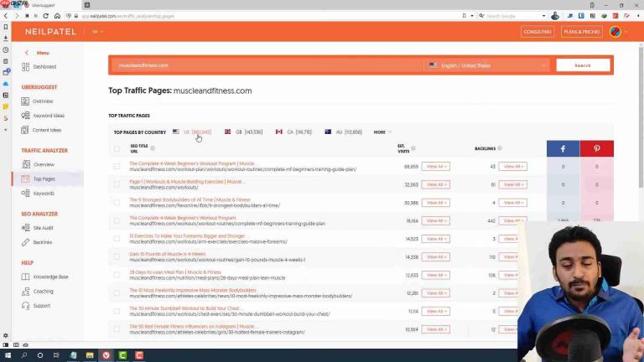
Task: Open visits View All for 30,386 row
Action: point(435,202)
